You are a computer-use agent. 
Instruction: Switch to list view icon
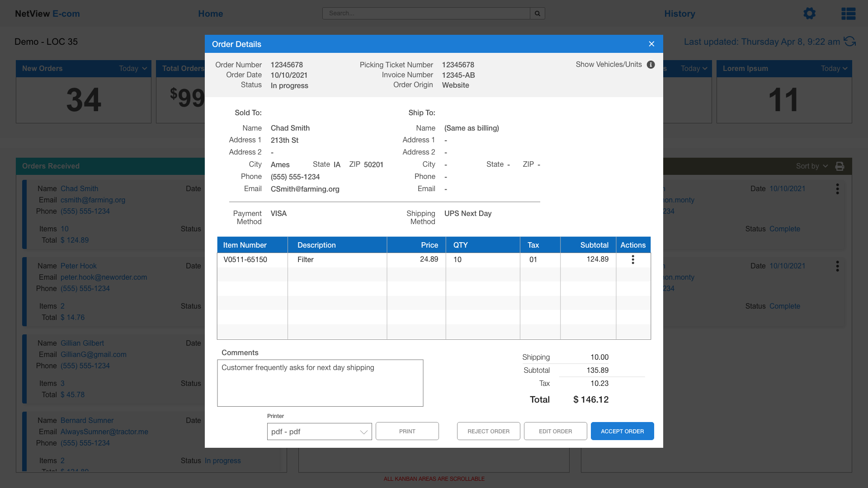(848, 14)
